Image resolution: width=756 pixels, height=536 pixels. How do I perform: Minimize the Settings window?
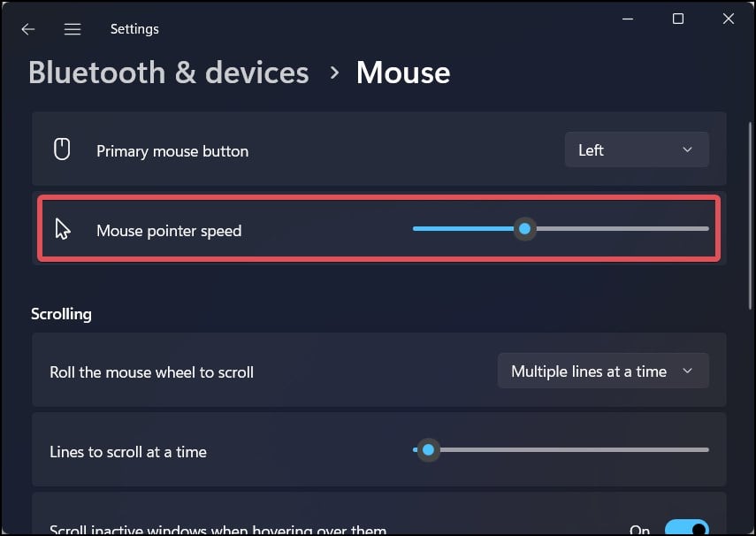[x=627, y=19]
